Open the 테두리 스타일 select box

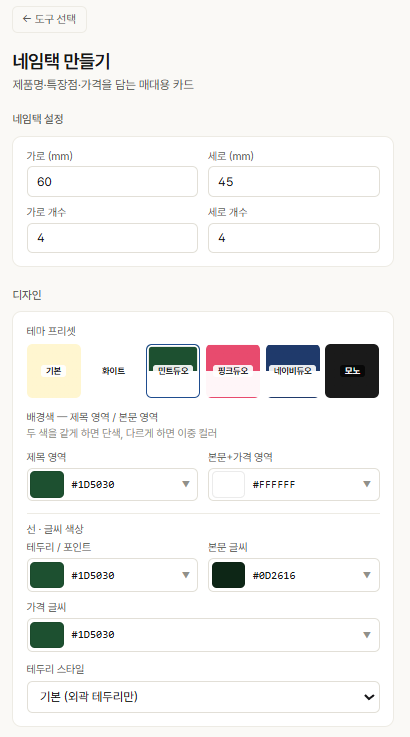[x=203, y=697]
